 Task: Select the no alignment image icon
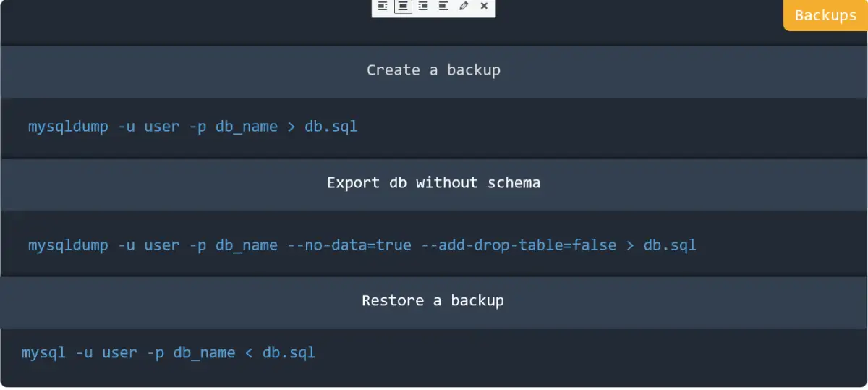pyautogui.click(x=443, y=6)
